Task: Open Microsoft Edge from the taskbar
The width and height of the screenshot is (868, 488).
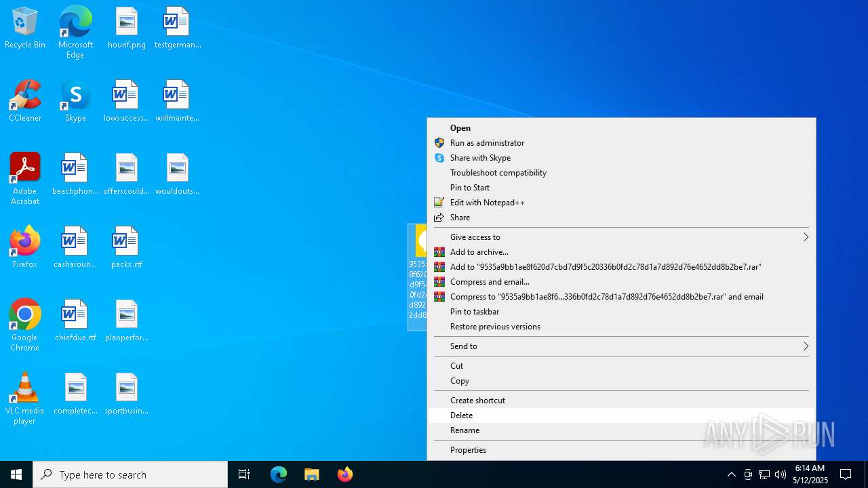Action: click(x=279, y=474)
